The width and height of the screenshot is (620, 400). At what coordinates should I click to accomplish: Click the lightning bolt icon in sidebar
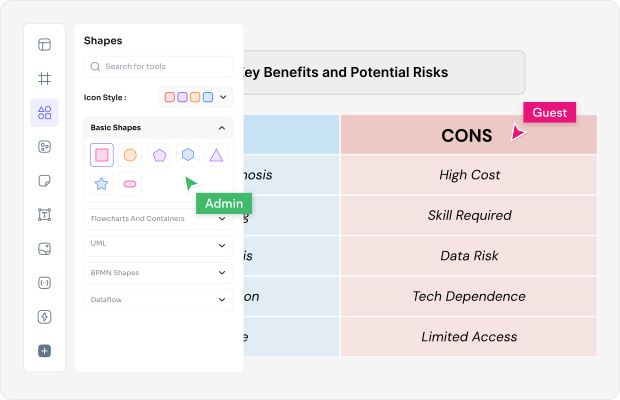pos(44,316)
